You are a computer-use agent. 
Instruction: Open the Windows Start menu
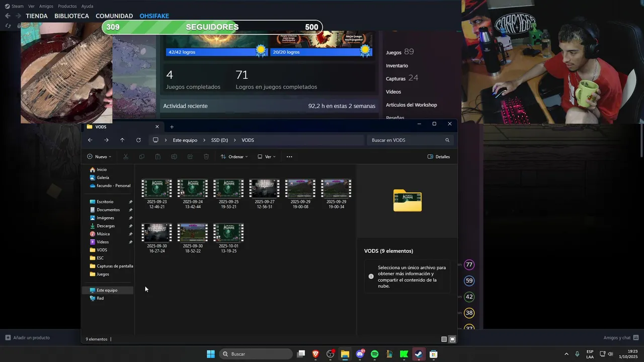tap(211, 354)
